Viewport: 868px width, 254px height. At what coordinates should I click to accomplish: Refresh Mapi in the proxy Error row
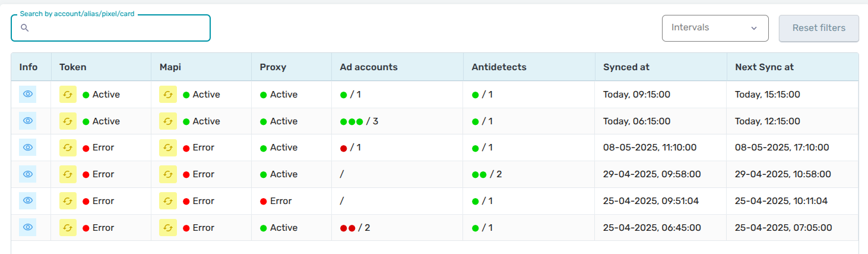168,201
